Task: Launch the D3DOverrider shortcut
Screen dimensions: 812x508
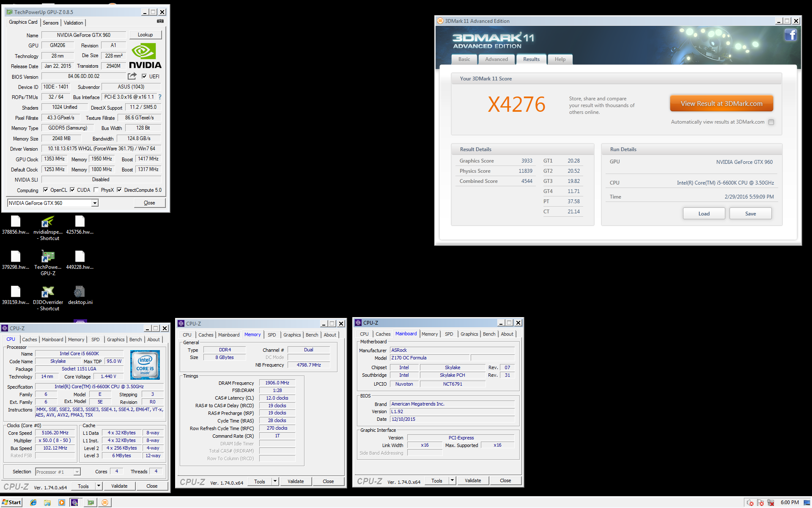Action: pyautogui.click(x=48, y=298)
